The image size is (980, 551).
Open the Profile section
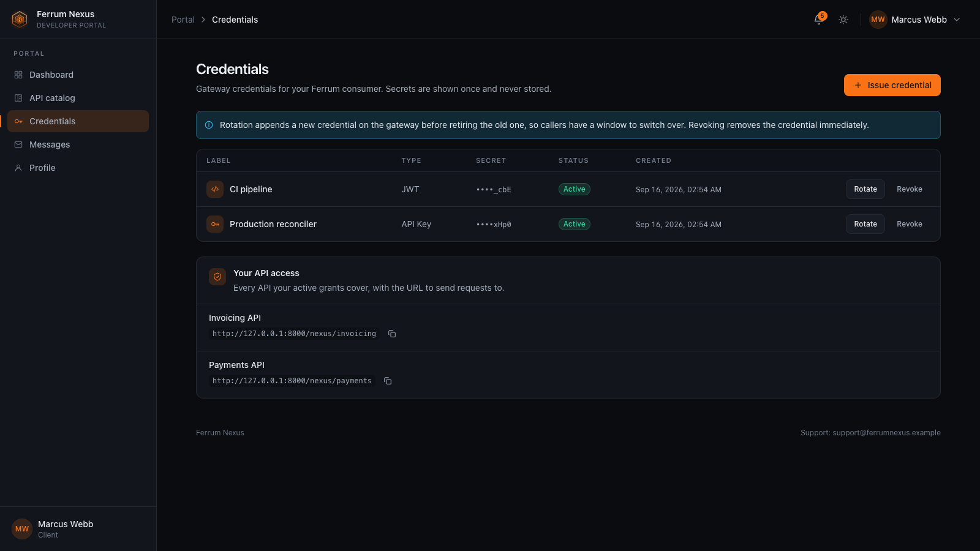tap(78, 168)
